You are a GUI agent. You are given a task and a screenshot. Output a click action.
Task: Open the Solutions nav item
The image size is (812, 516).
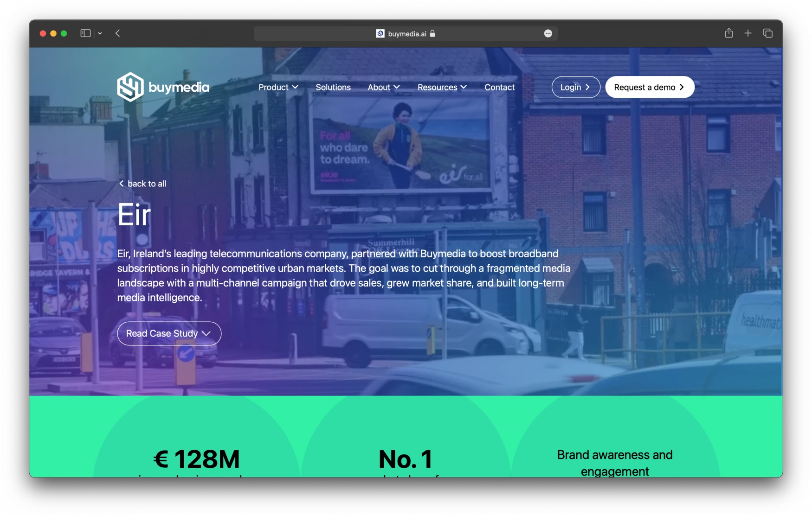click(x=333, y=87)
